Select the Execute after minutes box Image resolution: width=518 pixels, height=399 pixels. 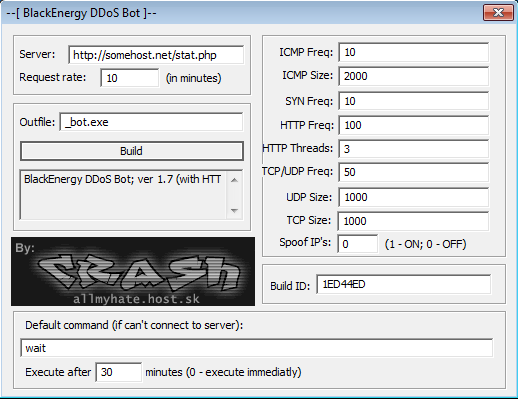coord(119,372)
